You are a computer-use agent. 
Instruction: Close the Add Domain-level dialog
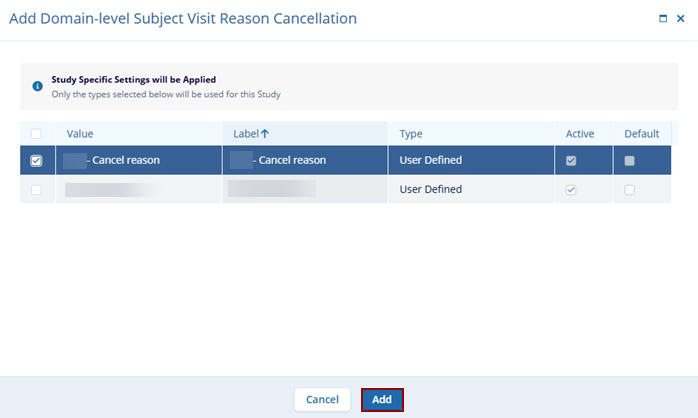coord(681,18)
